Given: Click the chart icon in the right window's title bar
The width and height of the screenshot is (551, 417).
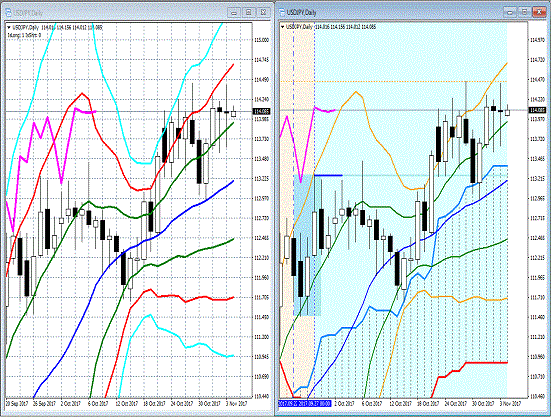Looking at the screenshot, I should pyautogui.click(x=282, y=12).
